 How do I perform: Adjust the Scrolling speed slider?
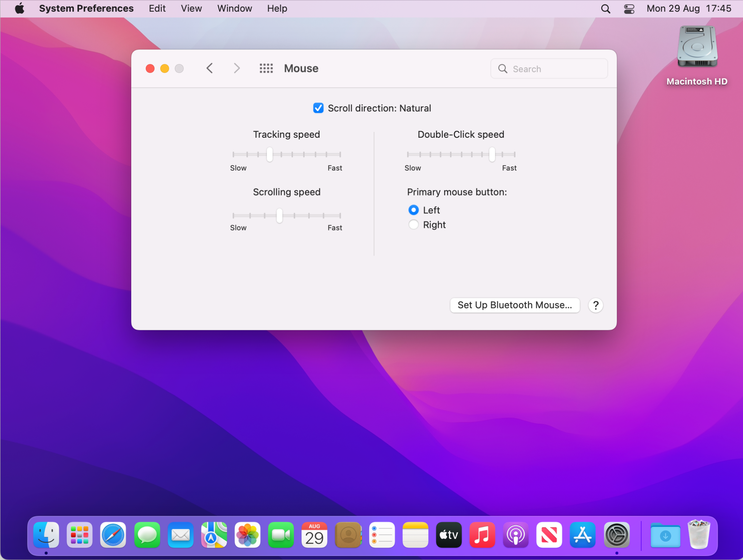(279, 216)
